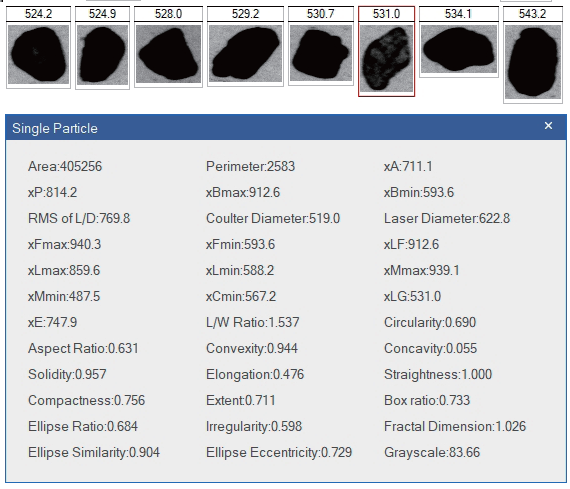Select particle thumbnail labeled 524.9
The width and height of the screenshot is (570, 489).
click(102, 48)
